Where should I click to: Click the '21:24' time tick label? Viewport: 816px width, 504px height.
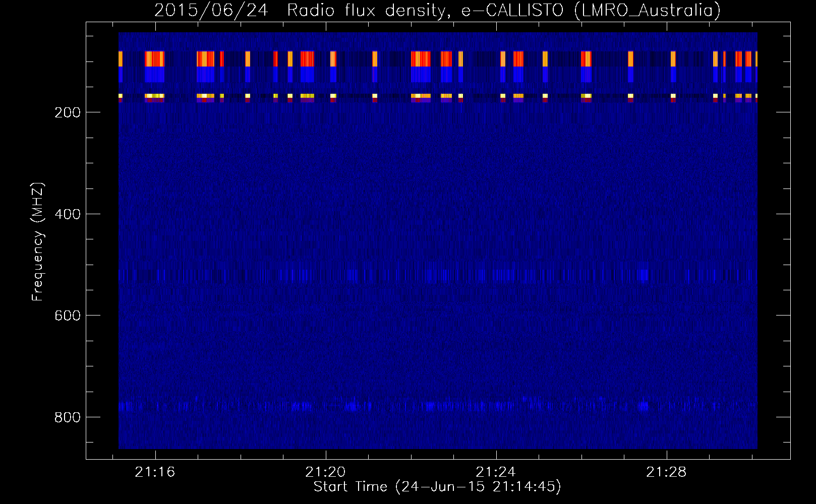pos(496,472)
